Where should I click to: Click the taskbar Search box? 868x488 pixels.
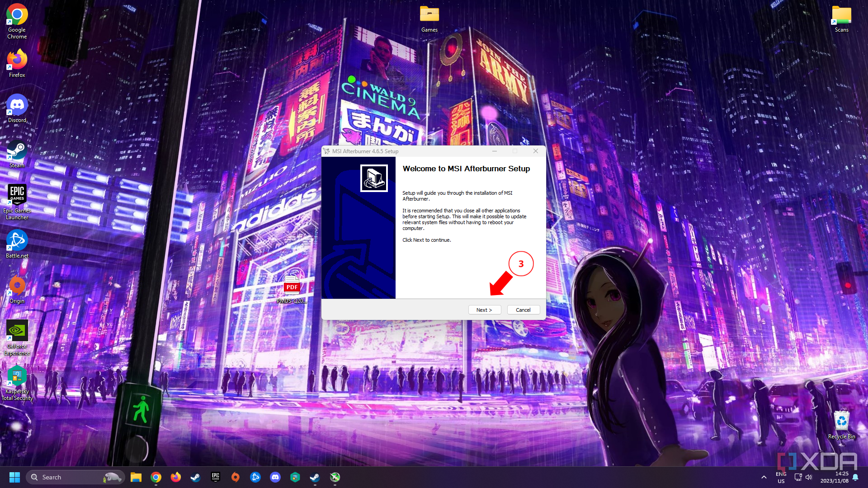click(75, 477)
